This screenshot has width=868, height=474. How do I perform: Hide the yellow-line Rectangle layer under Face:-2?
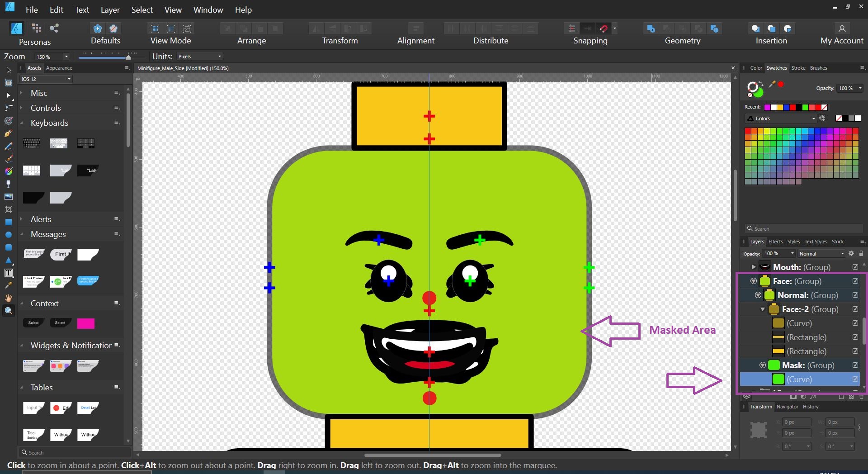click(x=855, y=337)
